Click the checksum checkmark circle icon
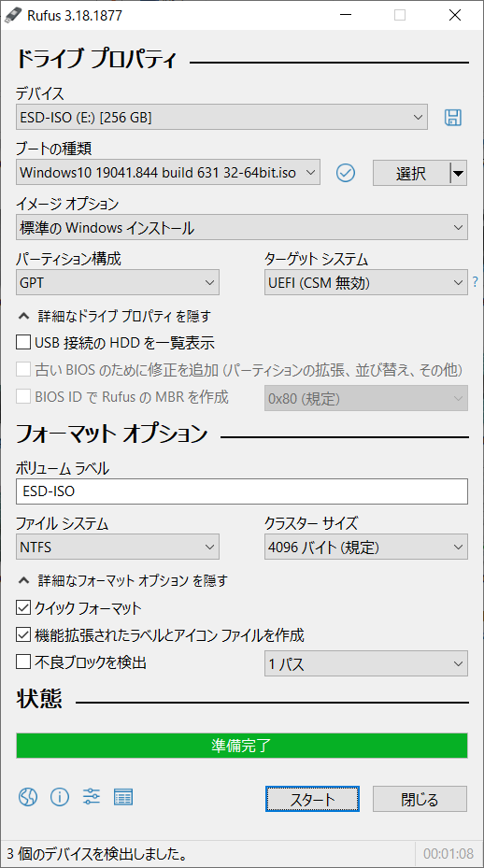The height and width of the screenshot is (868, 484). (346, 173)
